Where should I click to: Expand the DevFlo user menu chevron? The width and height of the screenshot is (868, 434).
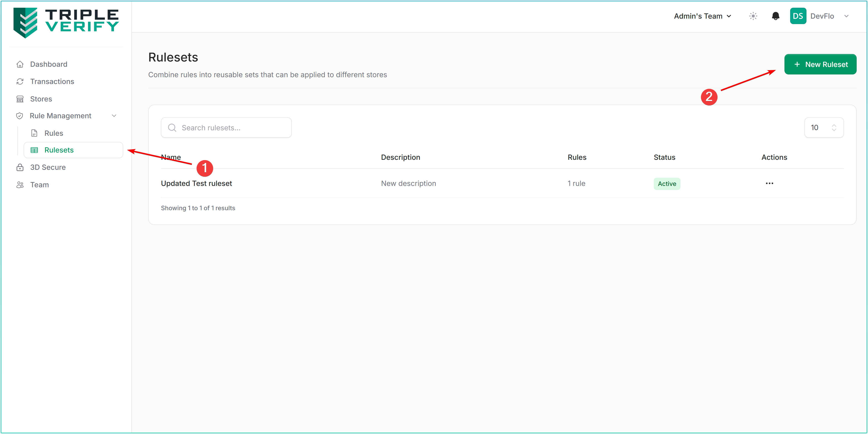pyautogui.click(x=846, y=16)
